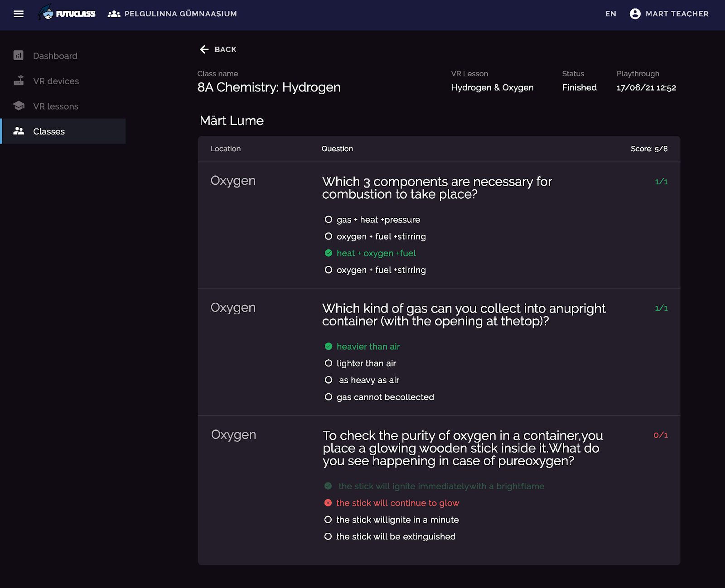Open VR devices sidebar item

point(63,81)
